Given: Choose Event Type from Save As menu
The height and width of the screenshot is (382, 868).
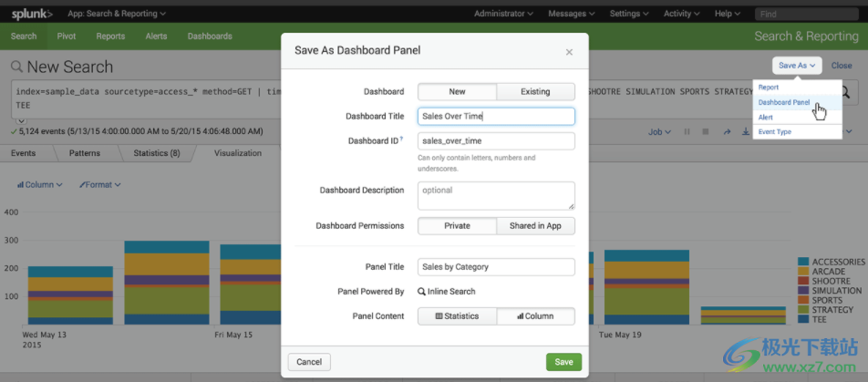Looking at the screenshot, I should pos(797,132).
